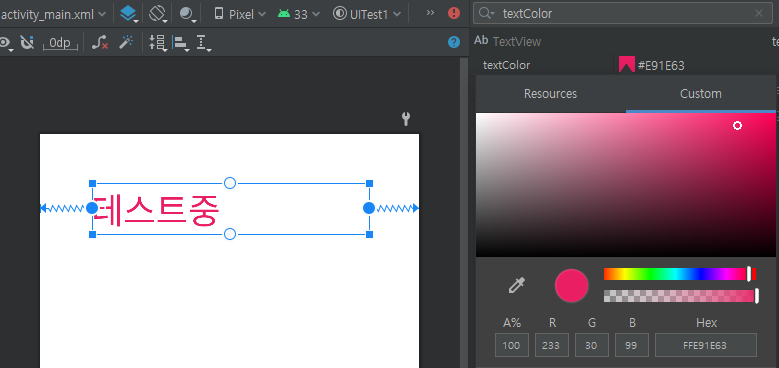This screenshot has height=368, width=779.
Task: Open the API 33 version dropdown
Action: pos(298,14)
